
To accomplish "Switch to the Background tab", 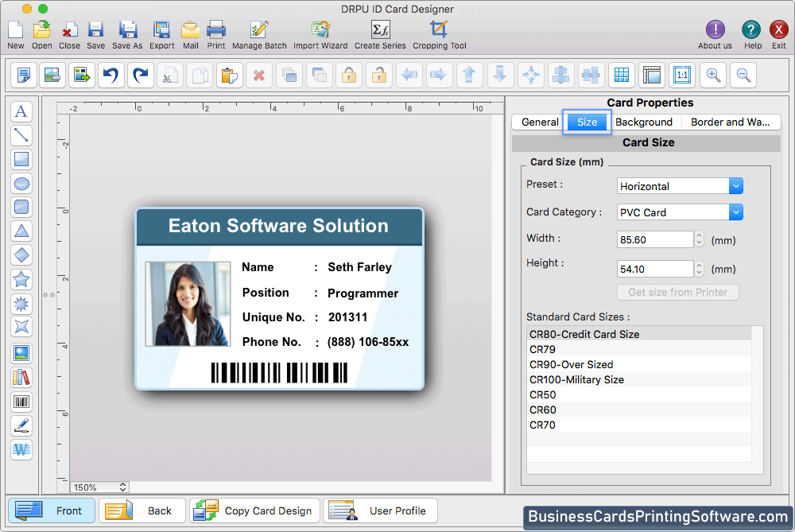I will (x=644, y=122).
